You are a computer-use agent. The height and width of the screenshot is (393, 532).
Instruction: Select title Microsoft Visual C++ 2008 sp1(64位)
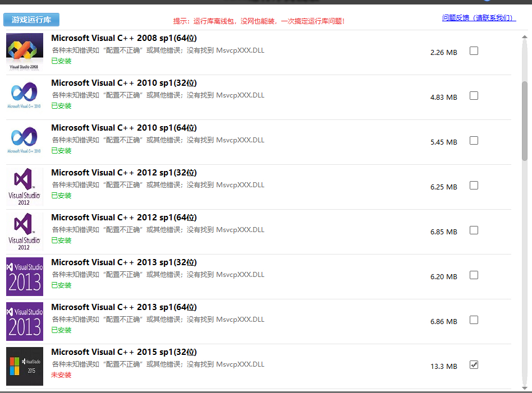point(124,38)
